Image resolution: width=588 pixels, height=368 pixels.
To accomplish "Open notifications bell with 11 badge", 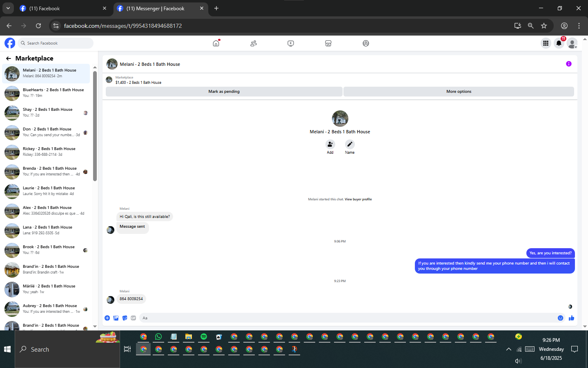I will tap(559, 43).
